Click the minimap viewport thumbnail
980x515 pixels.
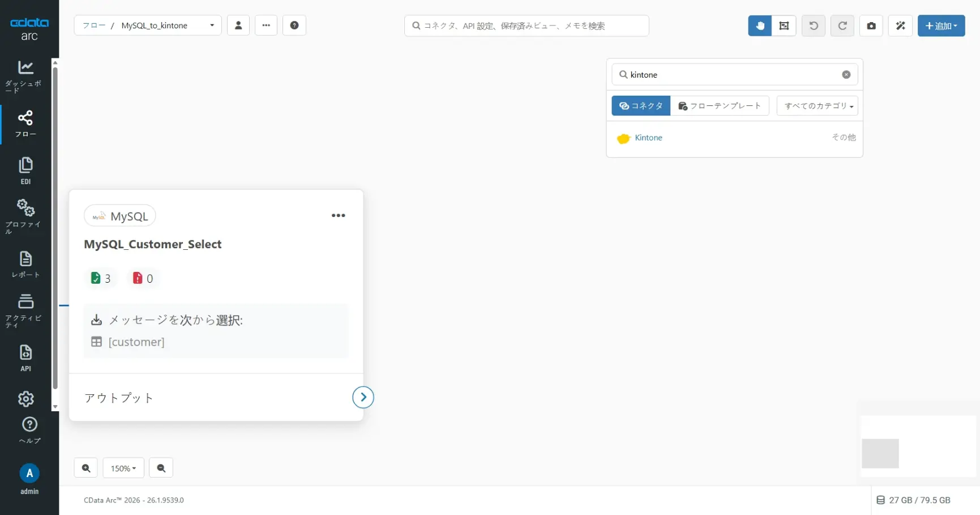(880, 453)
